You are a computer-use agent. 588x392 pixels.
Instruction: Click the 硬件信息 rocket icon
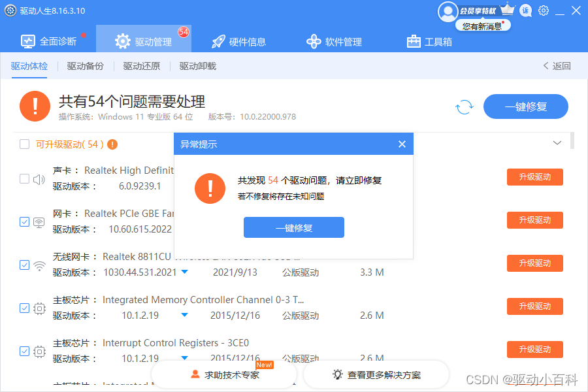[218, 42]
